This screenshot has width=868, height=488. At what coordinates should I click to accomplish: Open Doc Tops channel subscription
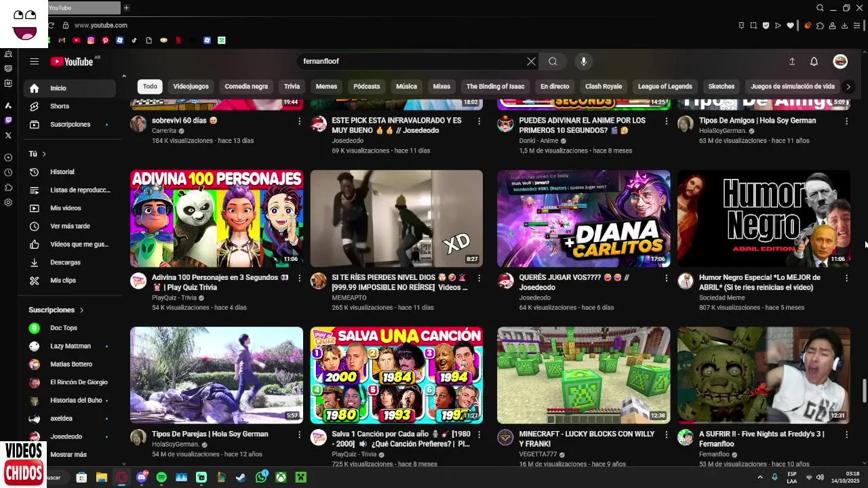click(69, 328)
